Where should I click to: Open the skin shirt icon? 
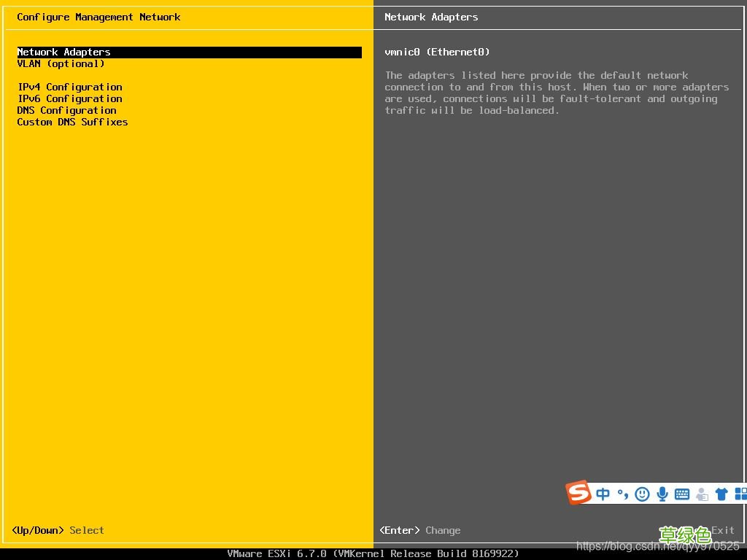point(721,494)
